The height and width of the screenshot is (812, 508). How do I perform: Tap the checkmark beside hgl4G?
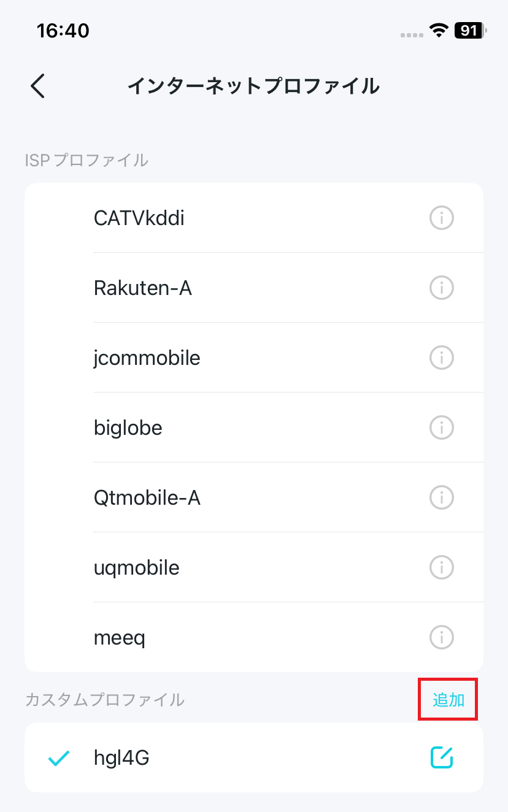(x=59, y=759)
